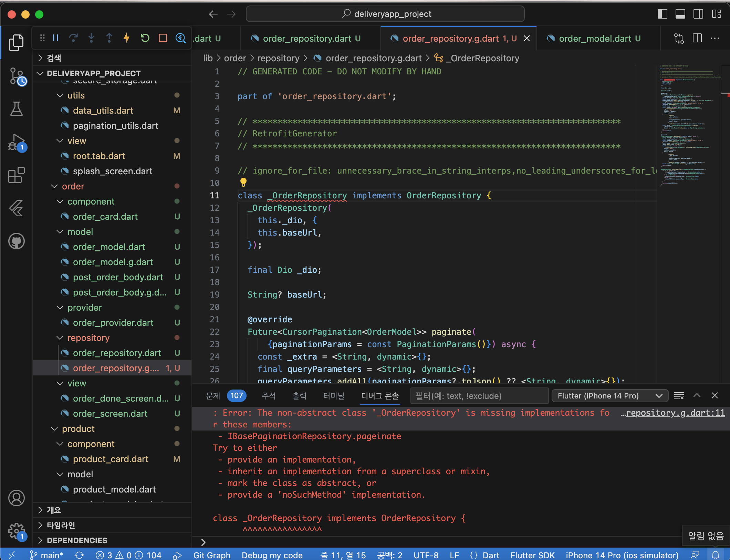Select iPhone 14 Pro device in status bar

622,555
